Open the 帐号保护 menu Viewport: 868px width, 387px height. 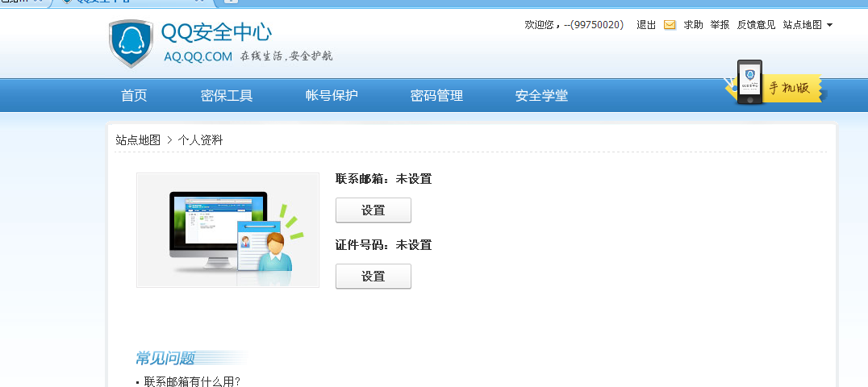[332, 95]
